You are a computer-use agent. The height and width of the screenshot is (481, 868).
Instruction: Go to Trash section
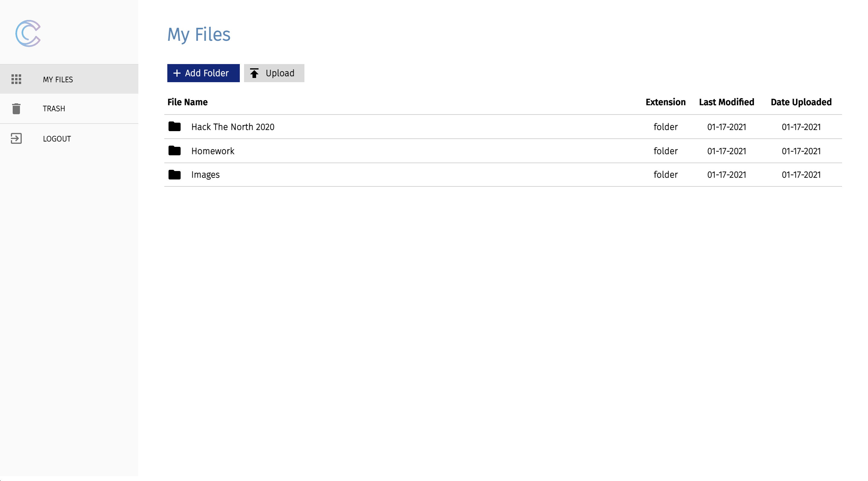(54, 108)
